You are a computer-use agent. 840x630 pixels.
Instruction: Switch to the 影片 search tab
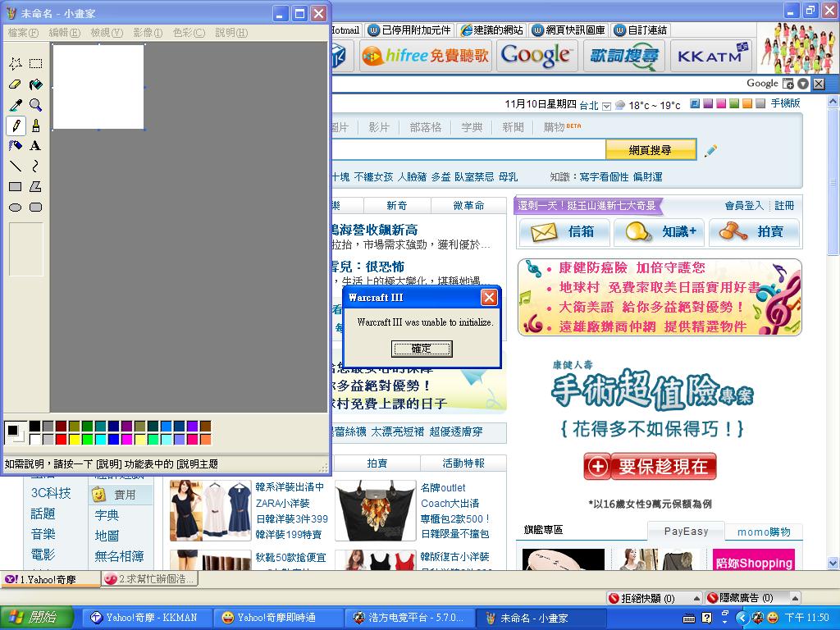(x=379, y=127)
